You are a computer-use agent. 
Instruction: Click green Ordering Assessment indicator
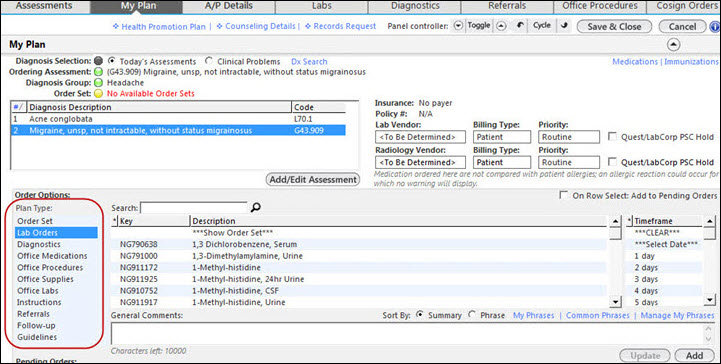coord(98,72)
